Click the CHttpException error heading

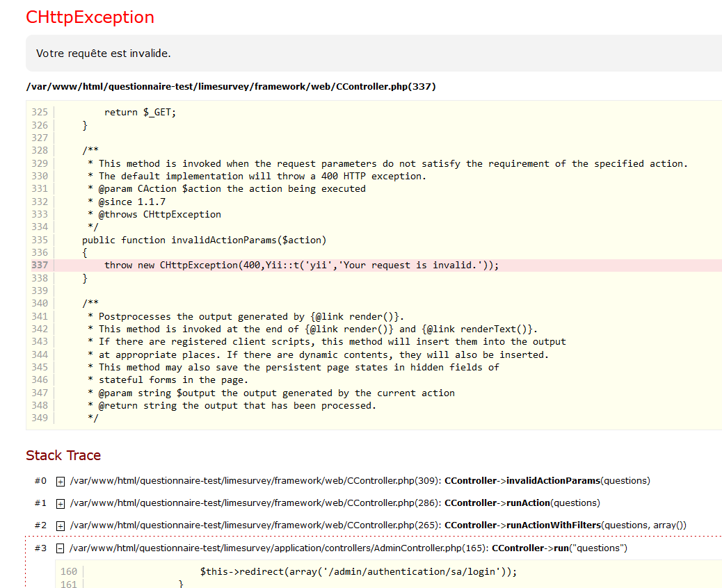[90, 17]
